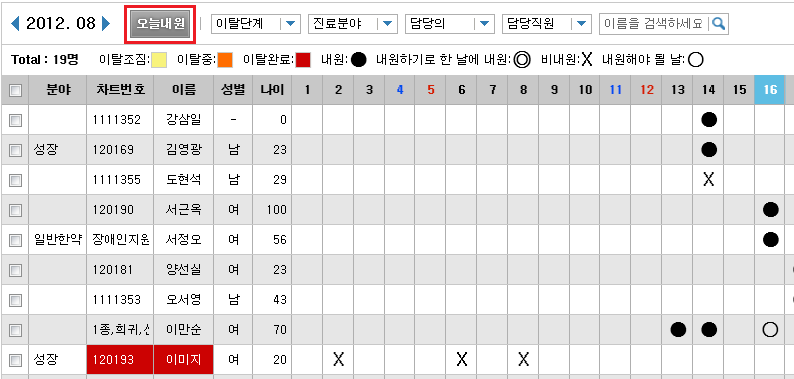Check the box for 강삼일's row
Image resolution: width=794 pixels, height=379 pixels.
point(16,120)
